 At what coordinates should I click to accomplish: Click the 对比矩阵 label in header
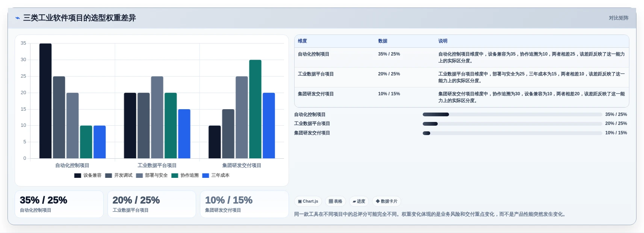[x=618, y=18]
